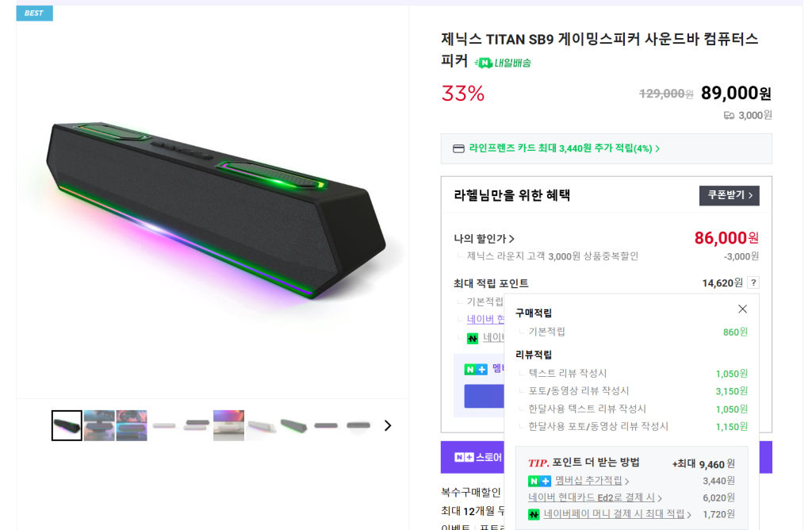Viewport: 812px width, 530px height.
Task: Close the points breakdown popup
Action: (x=742, y=309)
